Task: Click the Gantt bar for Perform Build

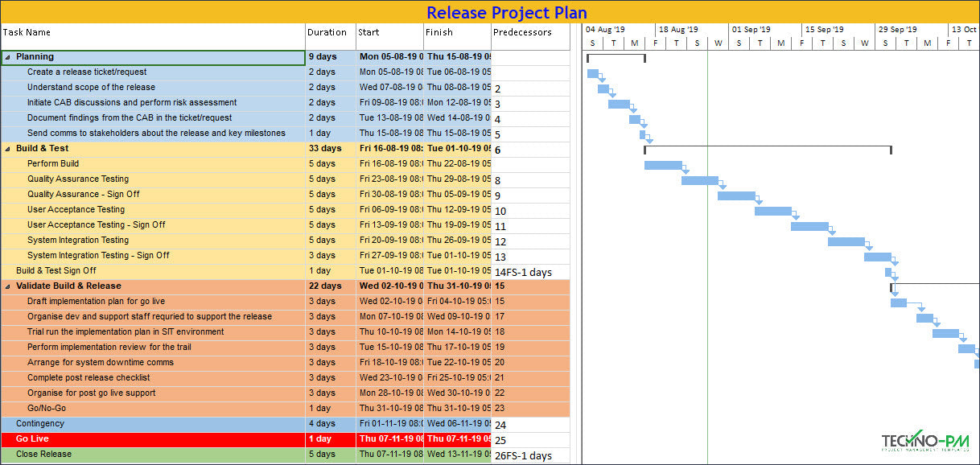Action: click(x=663, y=164)
